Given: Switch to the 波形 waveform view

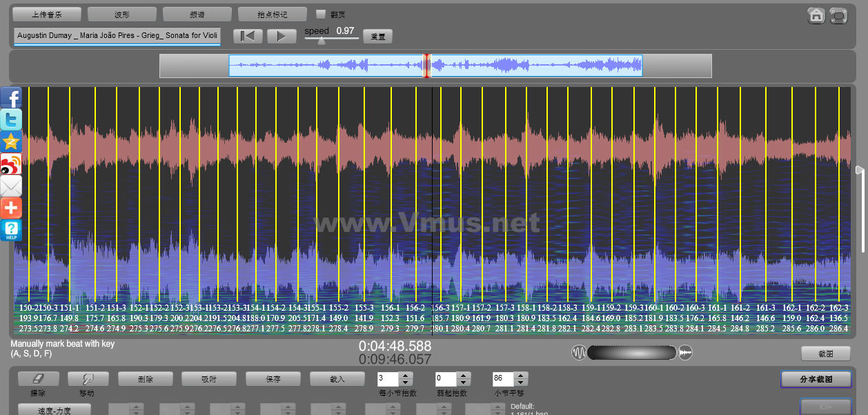Looking at the screenshot, I should 122,14.
